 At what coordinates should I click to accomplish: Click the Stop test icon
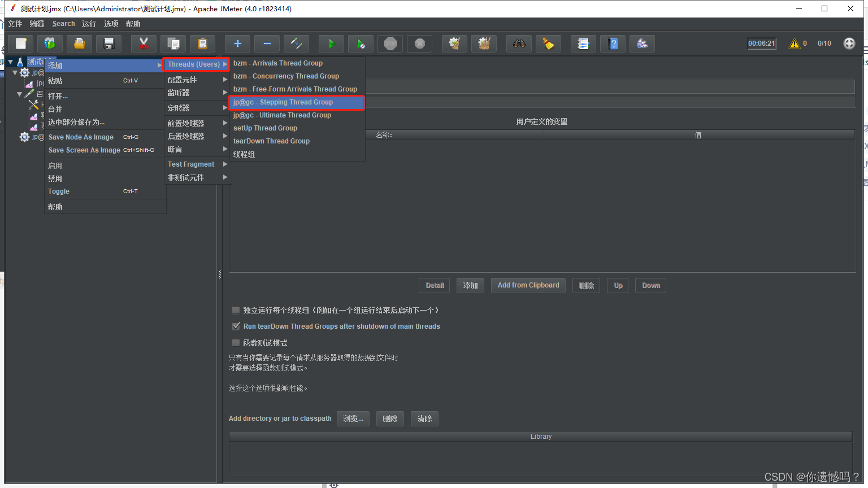point(390,43)
